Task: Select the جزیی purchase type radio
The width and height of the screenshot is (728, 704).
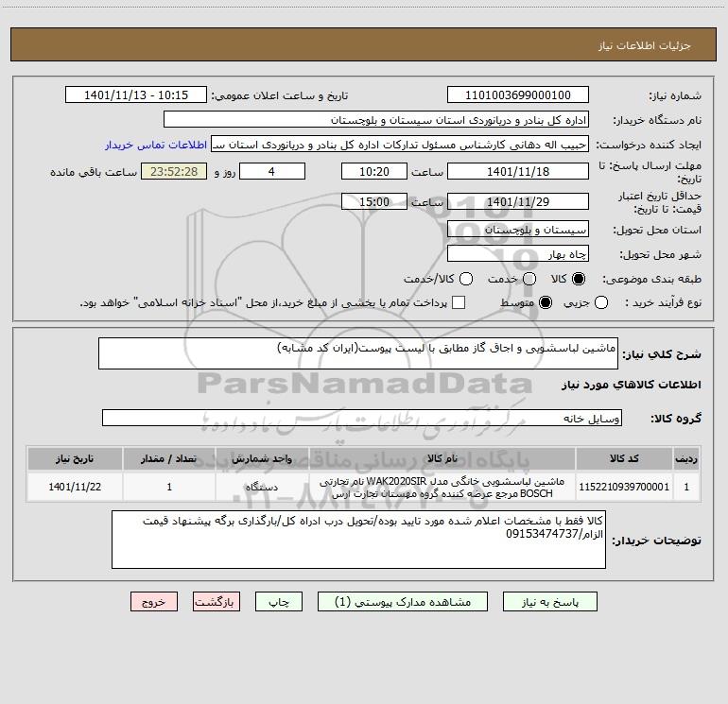Action: pyautogui.click(x=600, y=303)
